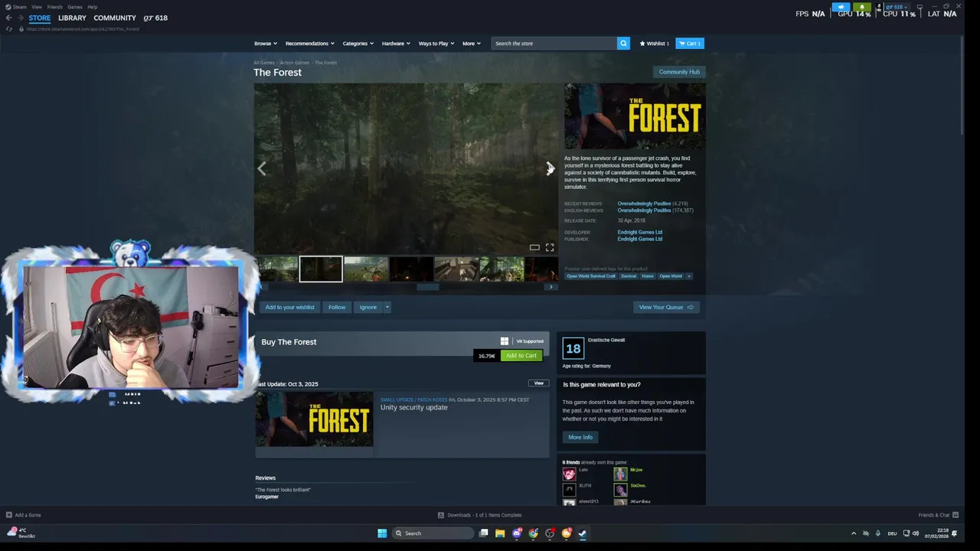Image resolution: width=980 pixels, height=551 pixels.
Task: Click the Add to Cart button
Action: [x=521, y=356]
